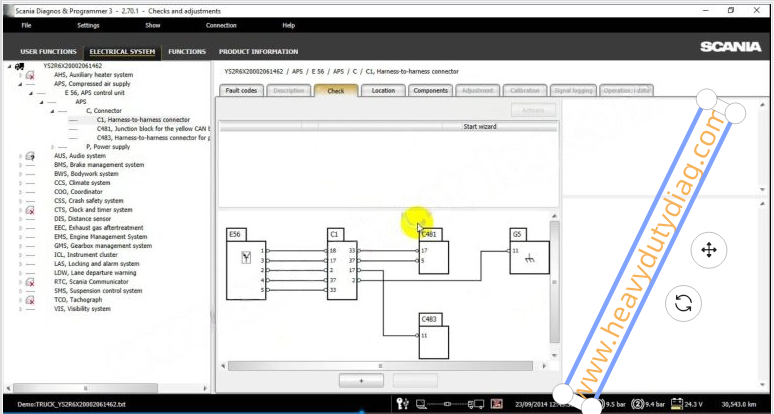The height and width of the screenshot is (414, 774).
Task: Select LDW, Lane departure warning
Action: click(x=95, y=273)
